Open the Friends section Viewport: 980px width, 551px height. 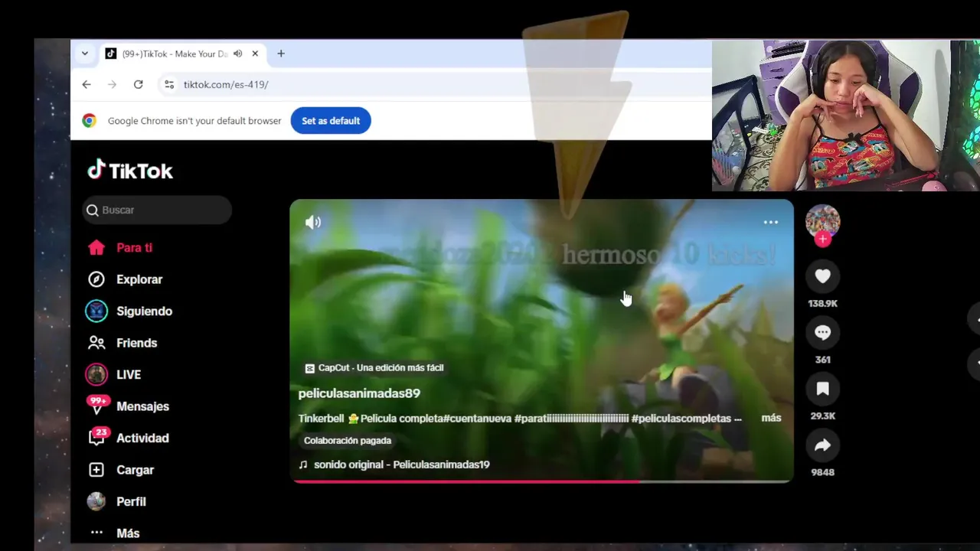(x=136, y=343)
